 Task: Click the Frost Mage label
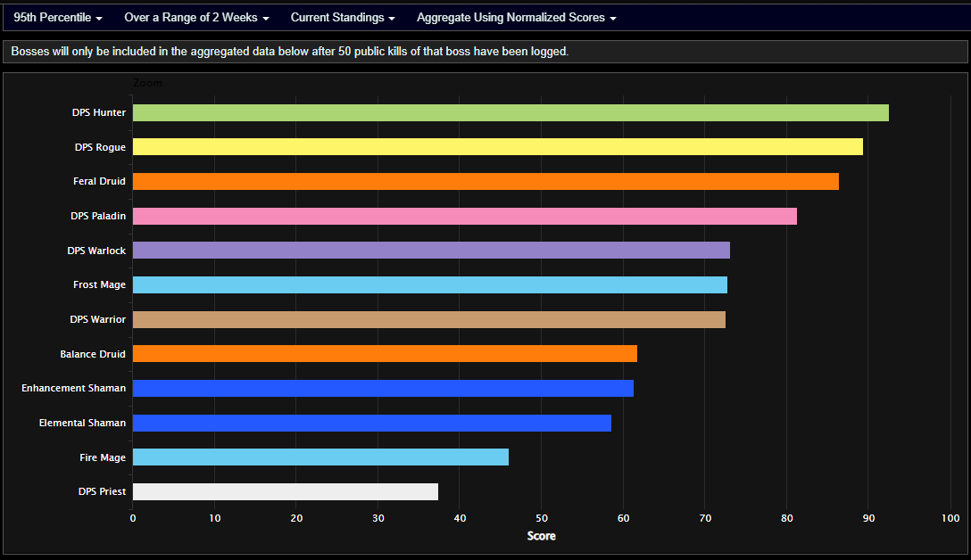pyautogui.click(x=100, y=284)
